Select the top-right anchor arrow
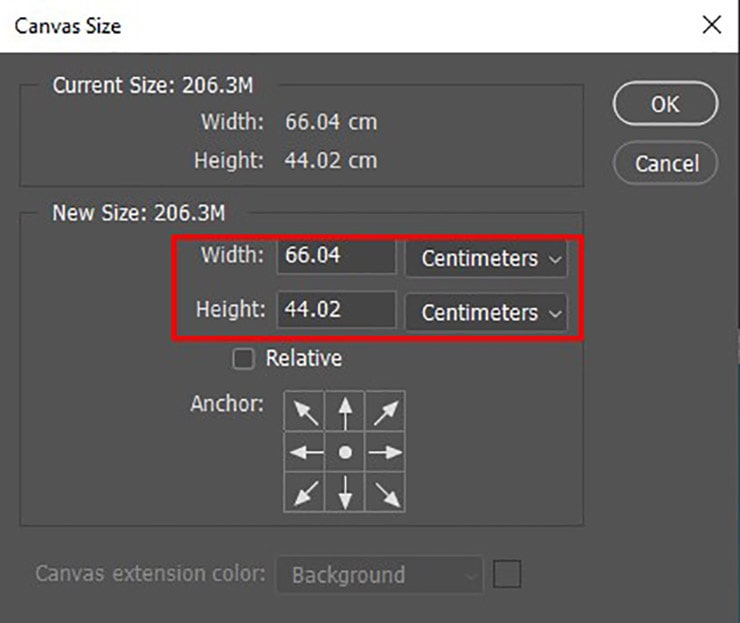This screenshot has width=740, height=623. click(x=386, y=411)
